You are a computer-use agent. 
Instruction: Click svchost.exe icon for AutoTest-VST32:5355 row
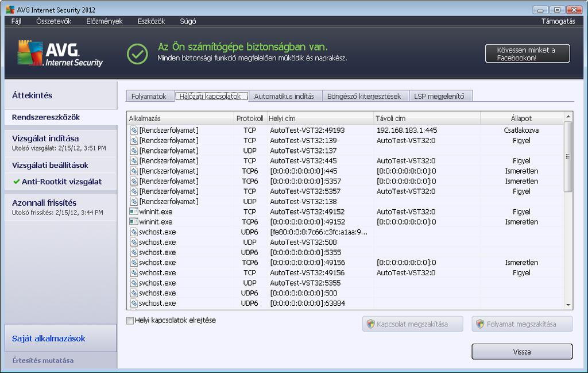pyautogui.click(x=134, y=283)
